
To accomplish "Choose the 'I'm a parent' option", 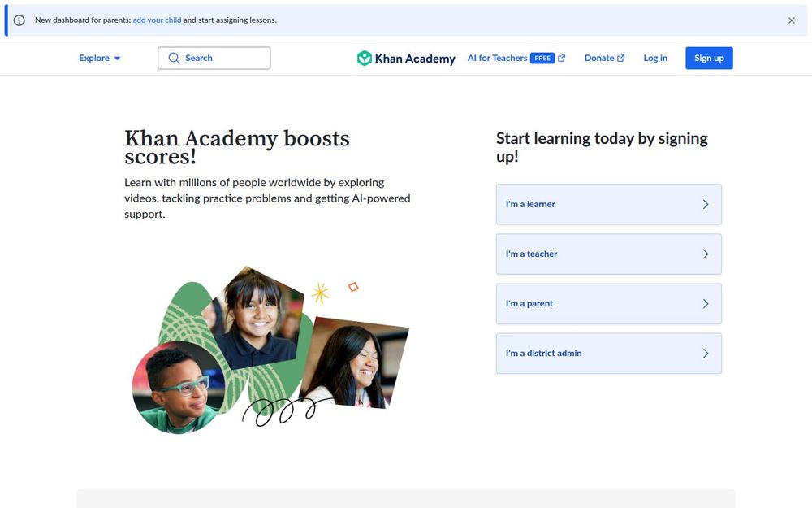I will (608, 304).
